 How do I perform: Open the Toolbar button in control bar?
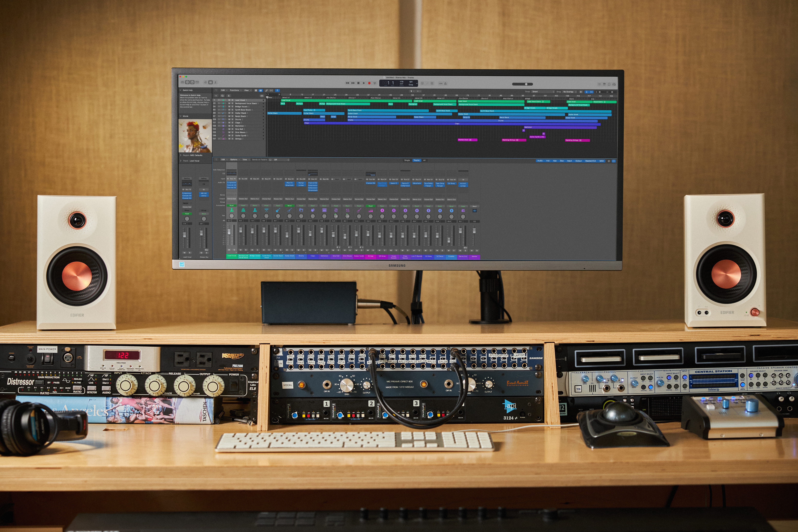pyautogui.click(x=197, y=82)
